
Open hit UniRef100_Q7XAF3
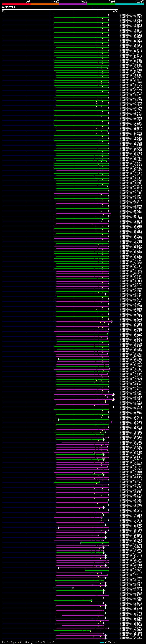point(131,22)
